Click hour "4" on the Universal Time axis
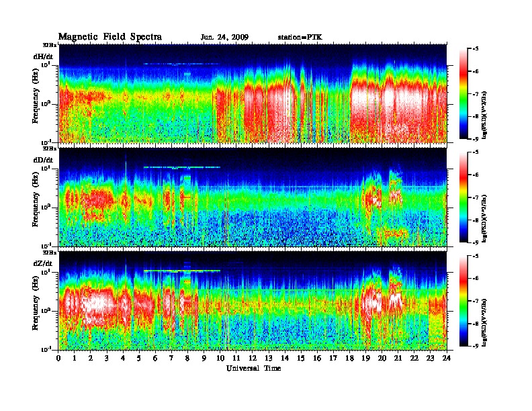Image resolution: width=532 pixels, height=411 pixels. 123,358
